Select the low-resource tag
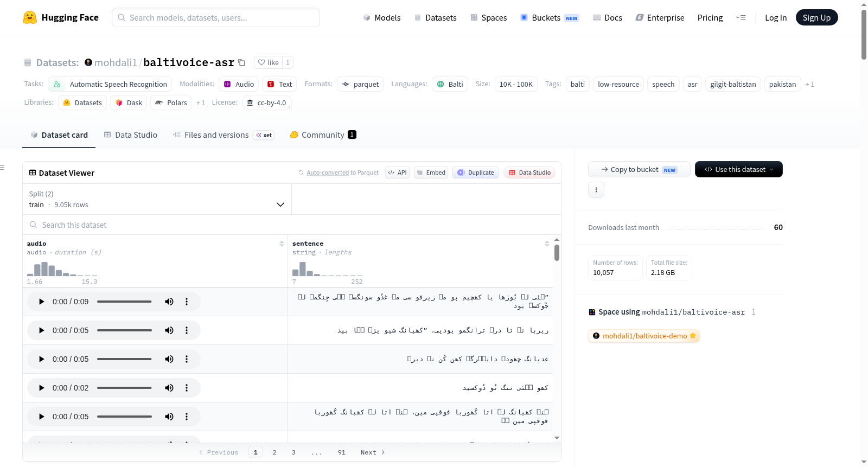The height and width of the screenshot is (467, 868). tap(618, 84)
